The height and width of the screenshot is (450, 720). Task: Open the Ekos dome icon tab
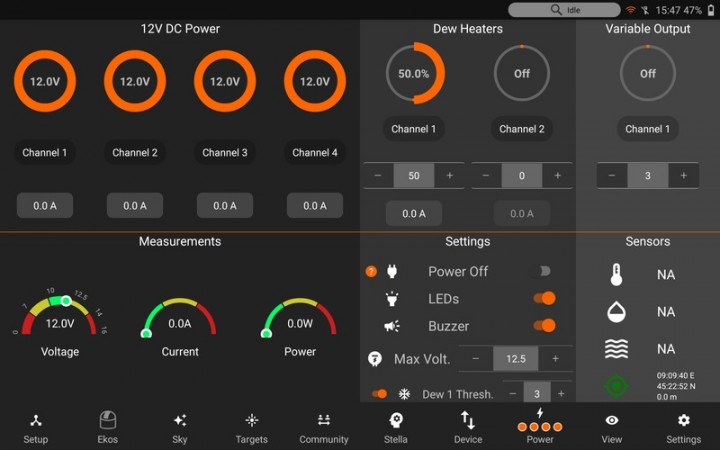[x=107, y=421]
